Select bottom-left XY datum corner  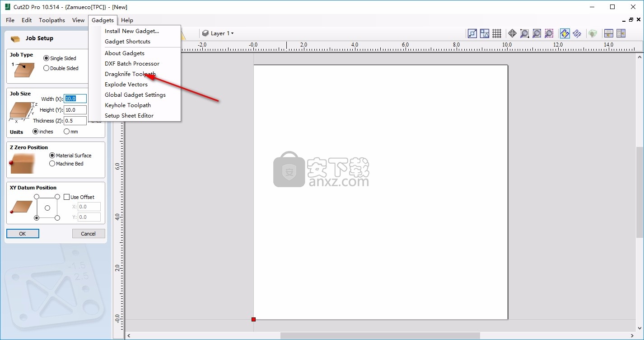click(37, 218)
